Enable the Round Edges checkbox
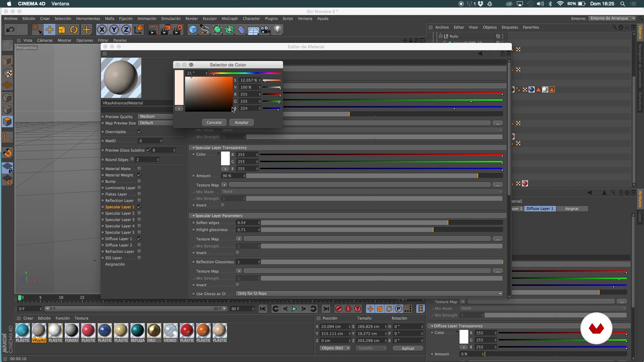Image resolution: width=644 pixels, height=362 pixels. click(x=132, y=159)
